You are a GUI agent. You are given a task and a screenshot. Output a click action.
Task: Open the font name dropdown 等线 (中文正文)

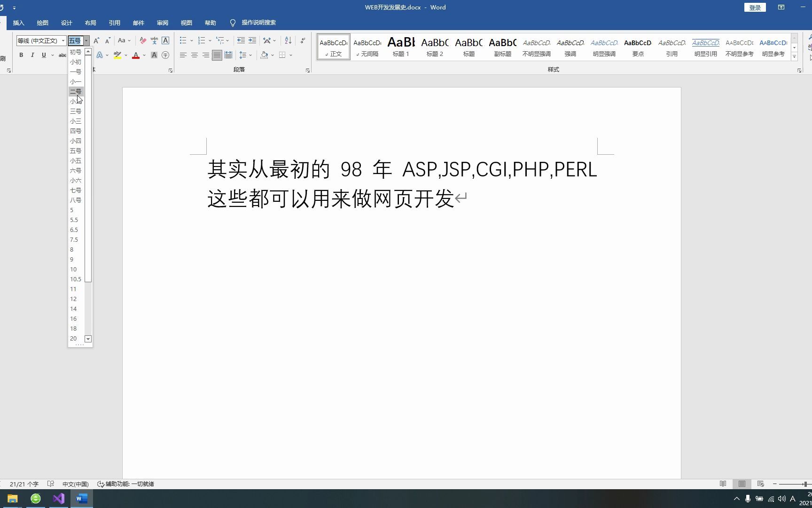(x=63, y=40)
